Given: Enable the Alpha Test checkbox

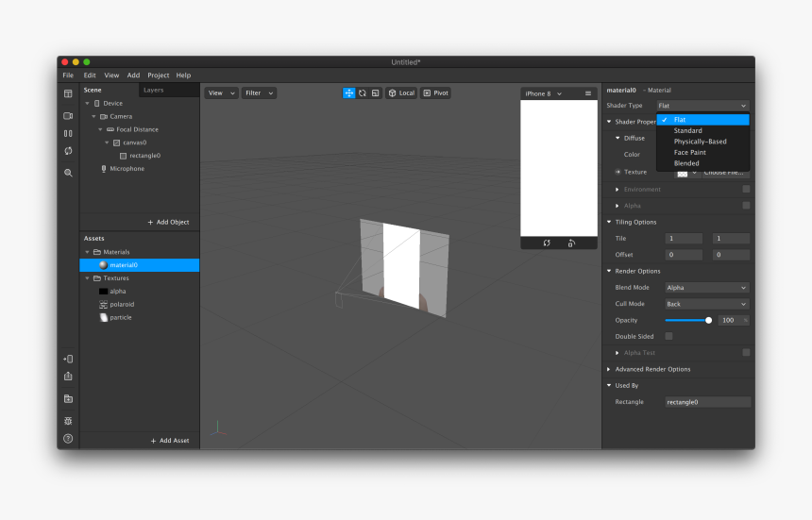Looking at the screenshot, I should click(746, 352).
